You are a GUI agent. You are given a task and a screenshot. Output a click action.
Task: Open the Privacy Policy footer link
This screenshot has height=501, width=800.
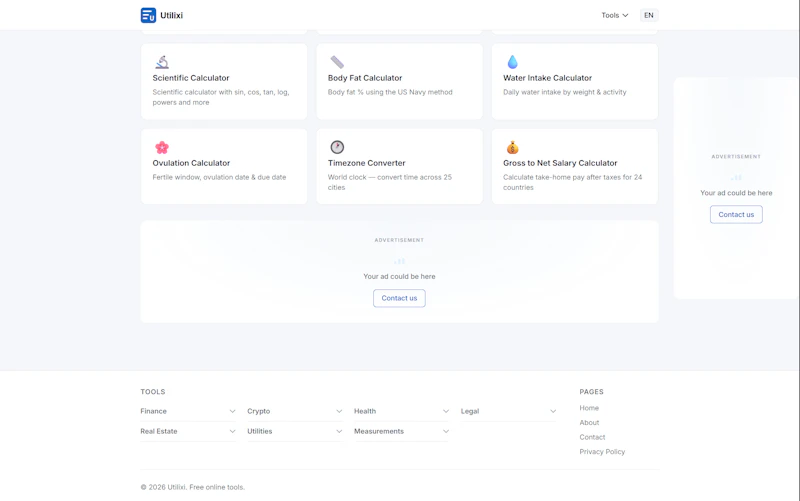coord(602,452)
